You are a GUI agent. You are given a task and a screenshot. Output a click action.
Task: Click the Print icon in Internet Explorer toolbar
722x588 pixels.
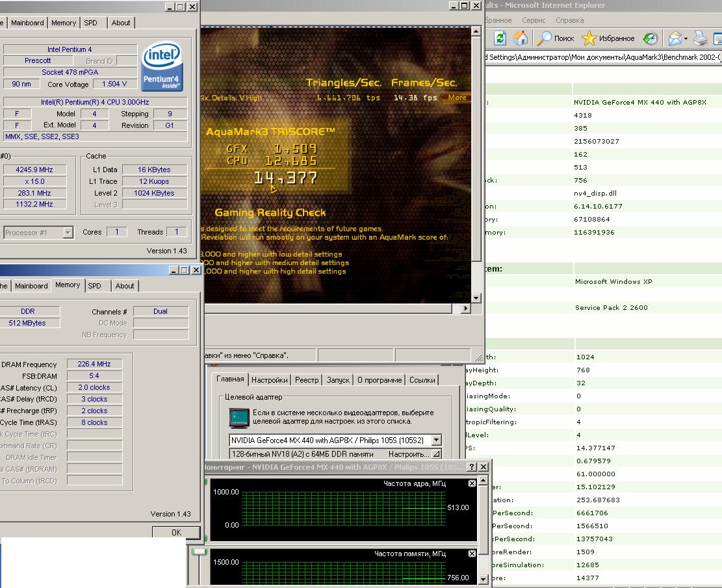[x=701, y=38]
